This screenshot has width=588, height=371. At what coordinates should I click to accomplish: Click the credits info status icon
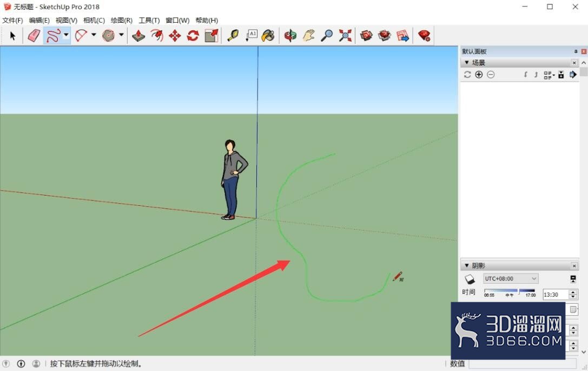click(21, 363)
